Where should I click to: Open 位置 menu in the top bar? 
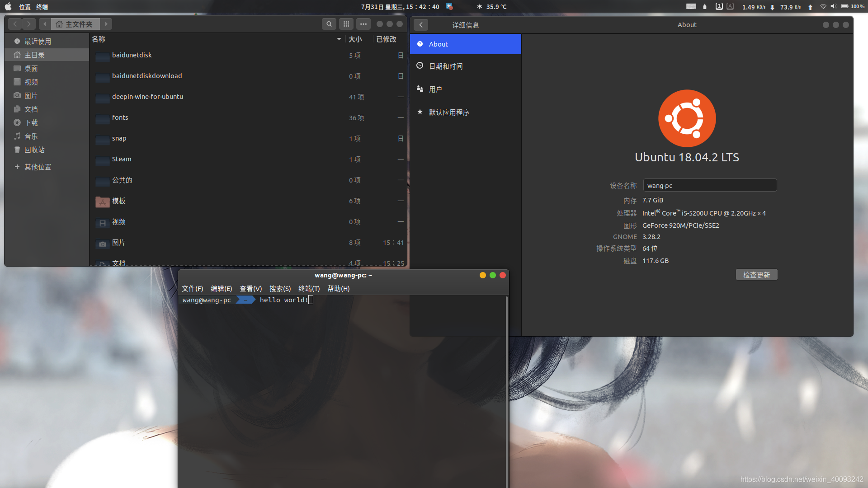[x=25, y=7]
